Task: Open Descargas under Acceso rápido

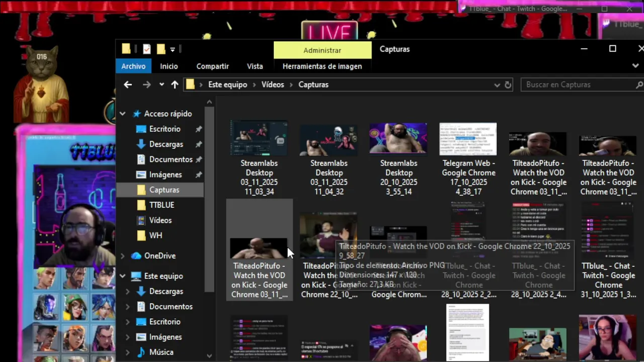Action: [166, 144]
